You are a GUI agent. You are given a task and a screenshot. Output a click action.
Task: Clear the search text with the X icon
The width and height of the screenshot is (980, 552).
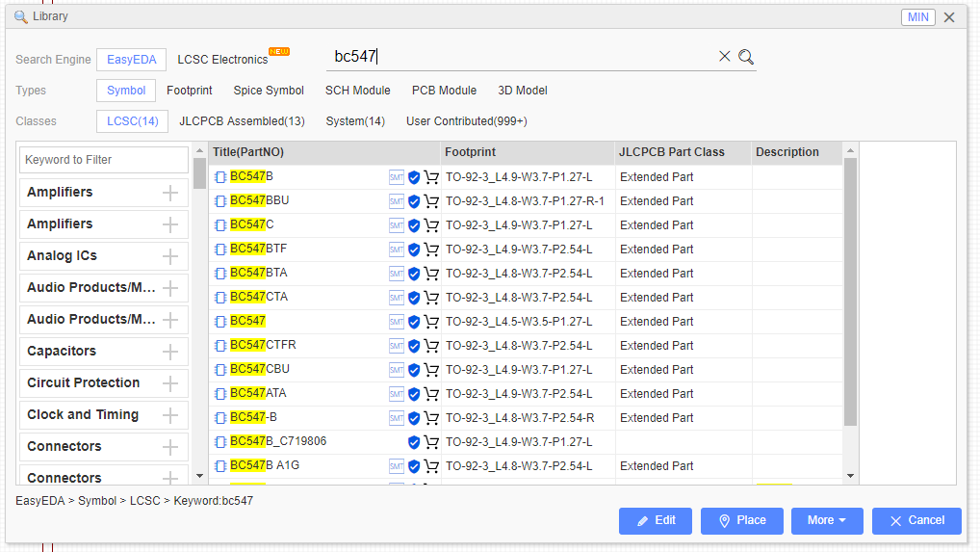(724, 56)
